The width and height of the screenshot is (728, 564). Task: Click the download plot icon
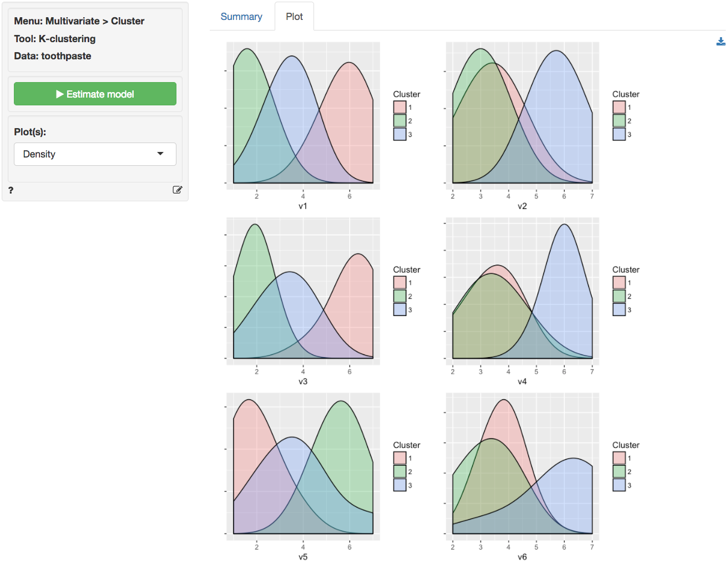(x=721, y=42)
